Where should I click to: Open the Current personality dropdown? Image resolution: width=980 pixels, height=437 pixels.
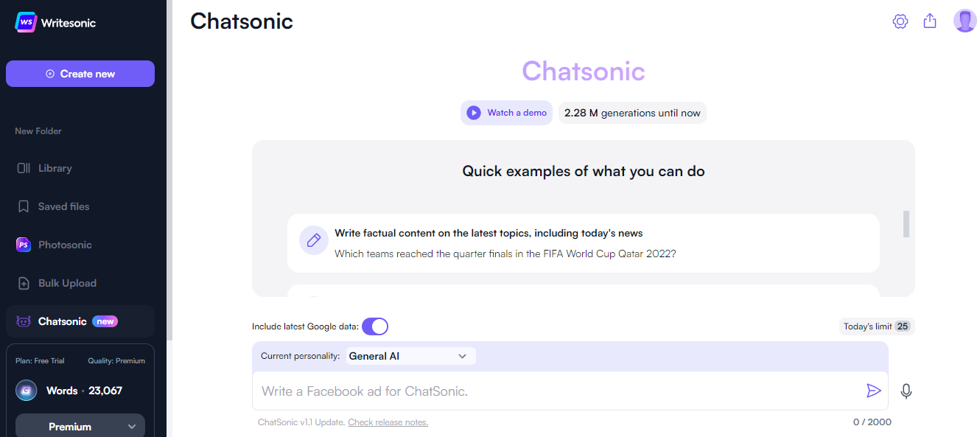click(410, 356)
